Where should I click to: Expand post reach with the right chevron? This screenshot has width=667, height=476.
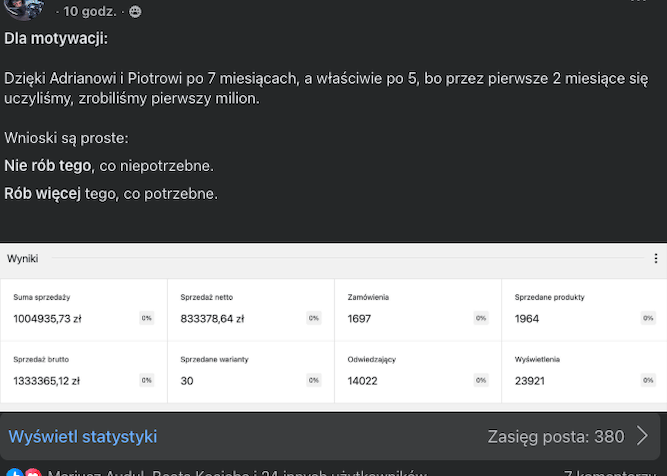tap(642, 436)
